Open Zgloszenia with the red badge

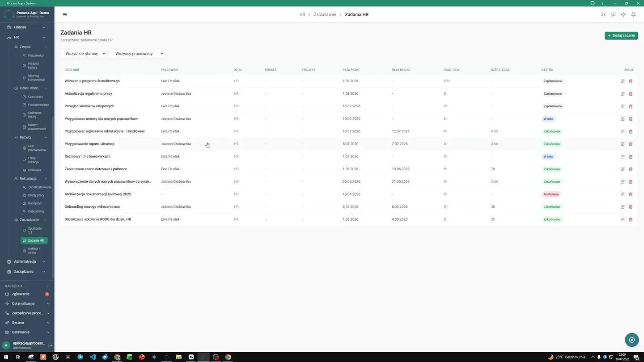27,294
